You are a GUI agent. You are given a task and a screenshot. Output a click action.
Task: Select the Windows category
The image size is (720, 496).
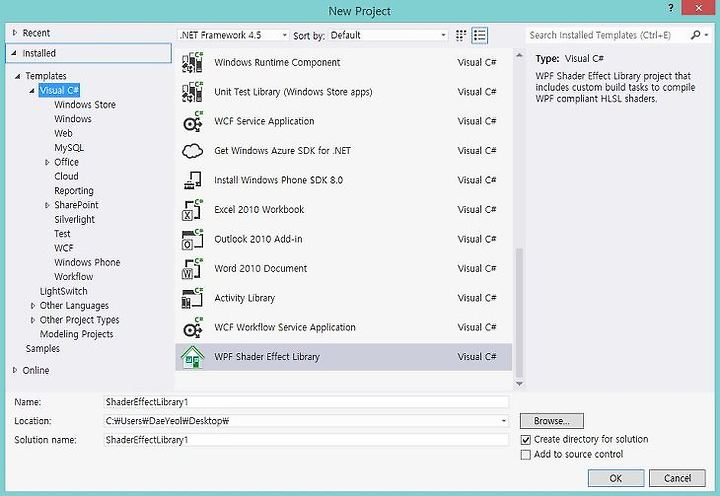[73, 119]
